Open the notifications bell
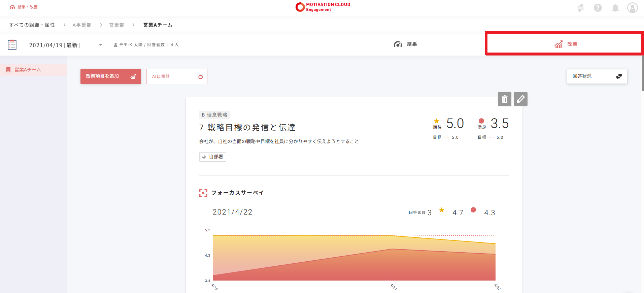644x293 pixels. click(615, 8)
